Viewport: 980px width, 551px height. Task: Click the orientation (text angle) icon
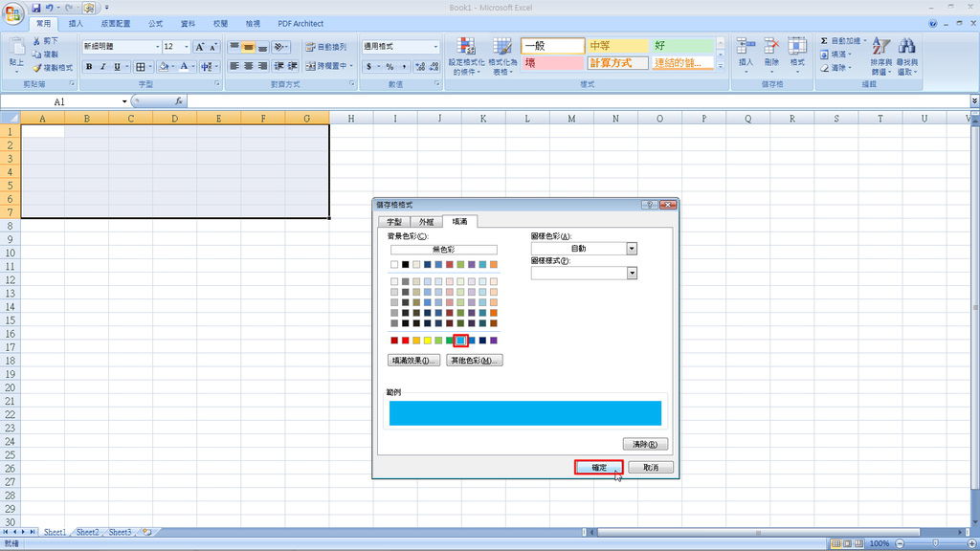(x=278, y=47)
